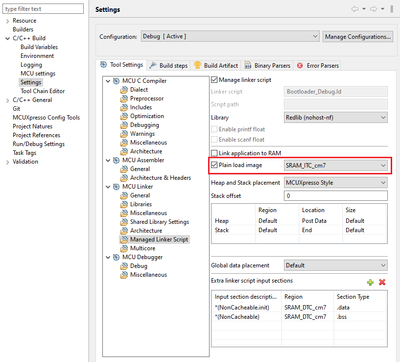
Task: Click the MCU C Compiler tool icon
Action: tap(116, 81)
